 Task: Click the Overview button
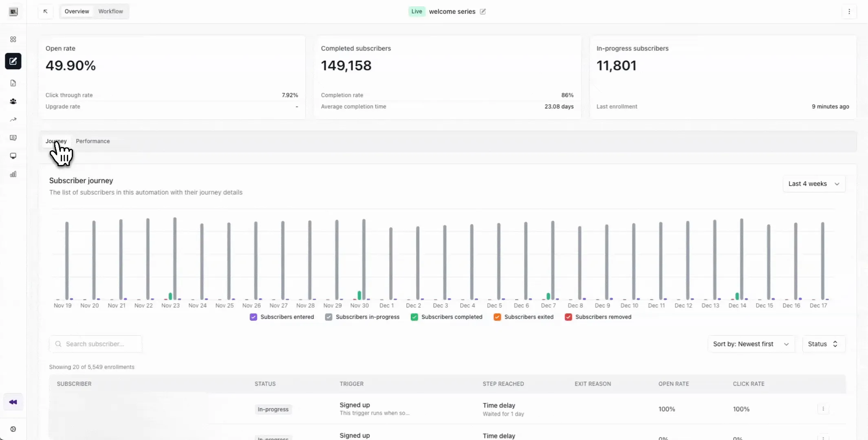pos(77,11)
